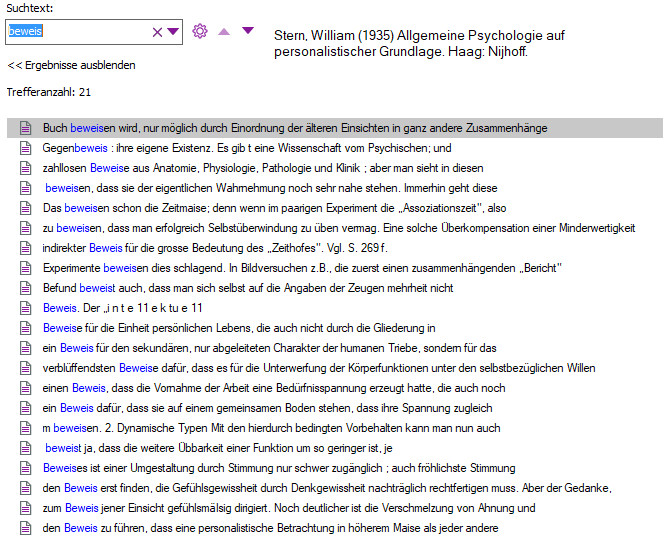Click document icon beside Beweis. Der result

tap(26, 308)
